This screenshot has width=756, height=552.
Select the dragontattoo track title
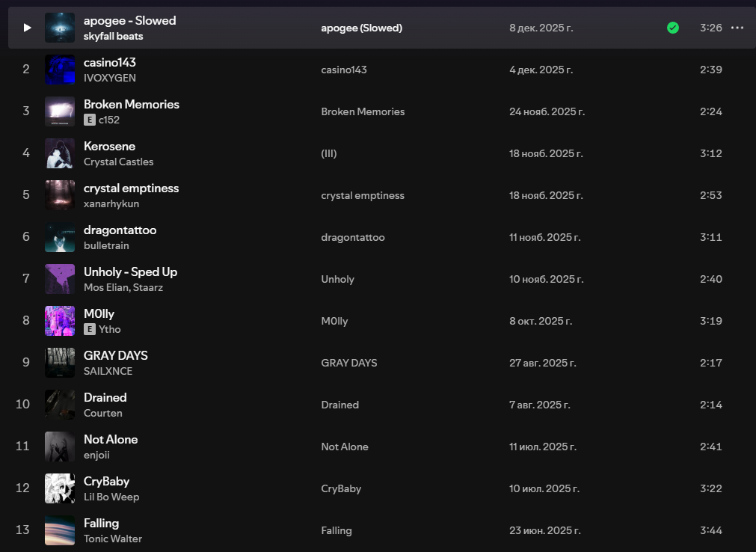pyautogui.click(x=120, y=230)
